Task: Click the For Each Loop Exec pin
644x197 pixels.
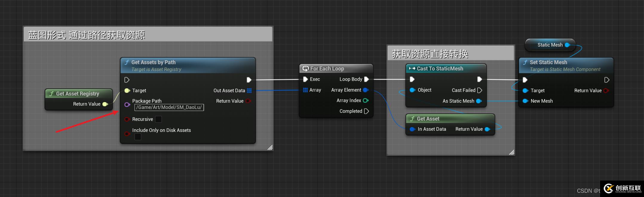Action: click(305, 79)
